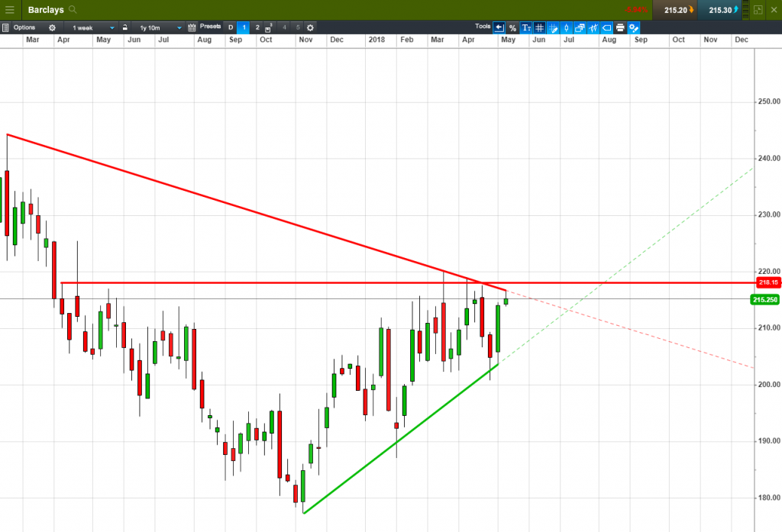
Task: Toggle the percentage scale tool
Action: tap(512, 28)
